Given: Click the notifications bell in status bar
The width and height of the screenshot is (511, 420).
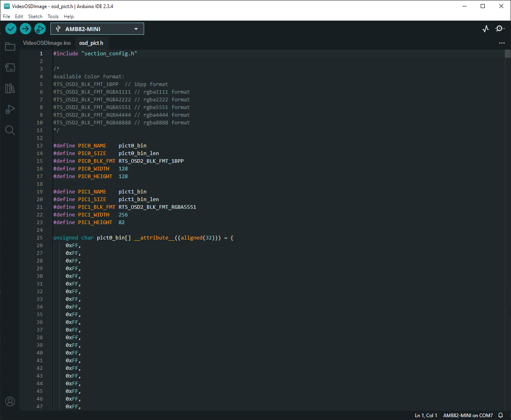Looking at the screenshot, I should click(501, 415).
